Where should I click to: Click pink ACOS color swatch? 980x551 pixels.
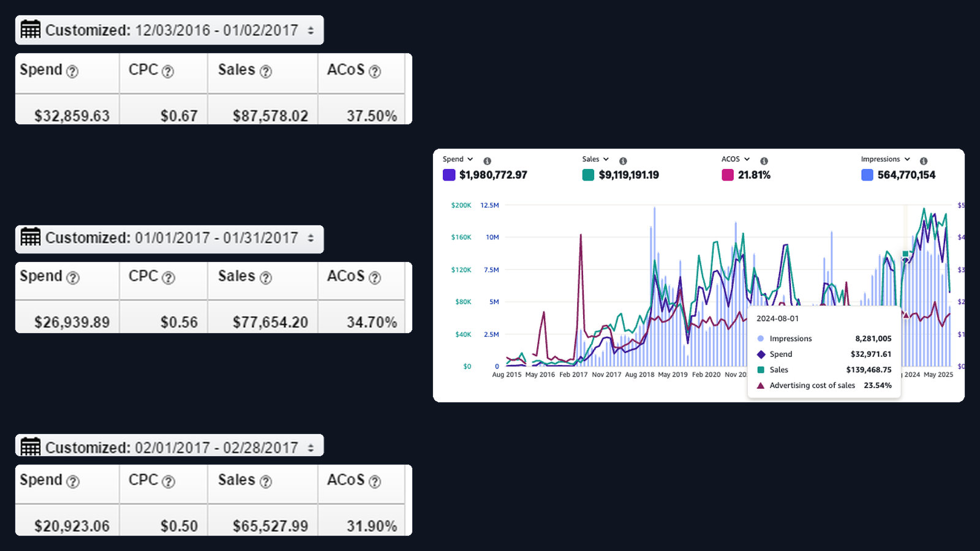pos(728,175)
